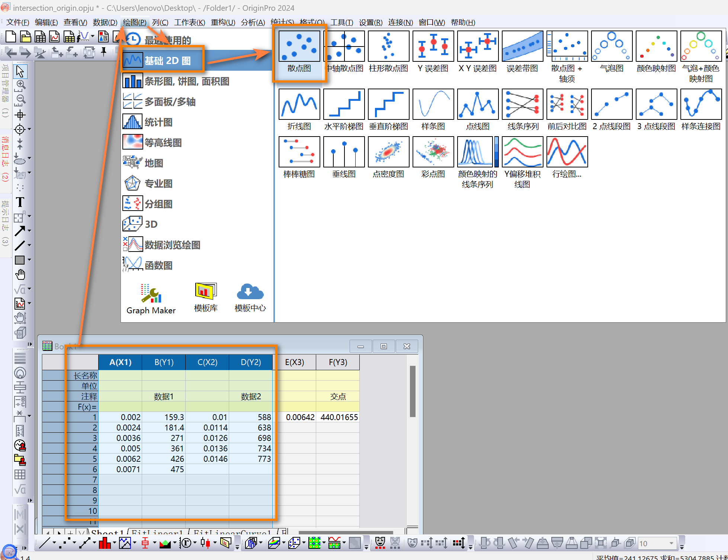
Task: Select the A(X1) column header
Action: (120, 362)
